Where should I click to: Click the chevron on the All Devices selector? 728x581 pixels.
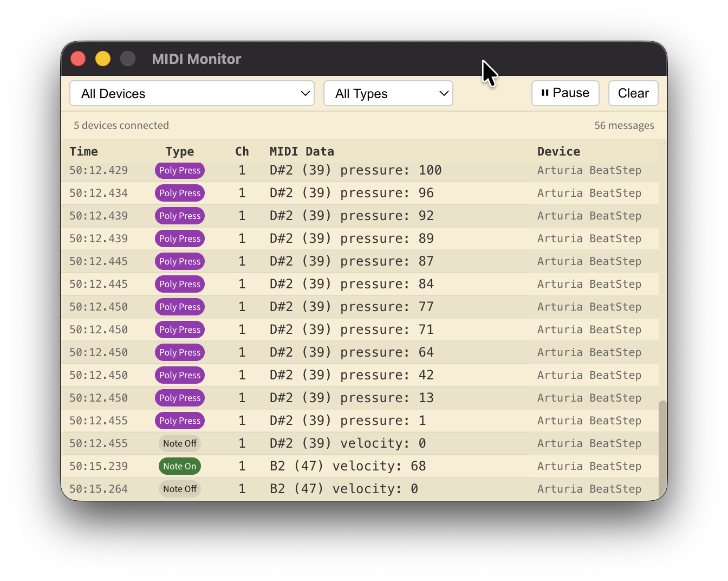click(x=304, y=93)
